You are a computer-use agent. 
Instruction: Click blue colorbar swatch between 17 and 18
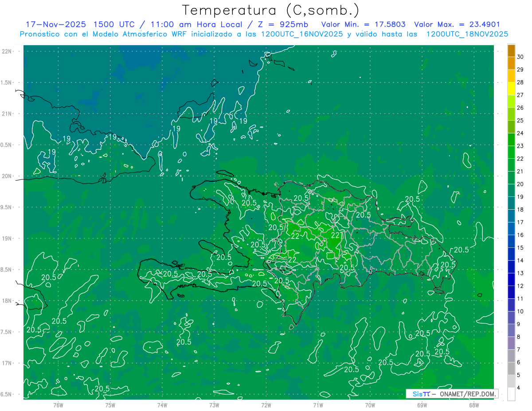click(511, 216)
